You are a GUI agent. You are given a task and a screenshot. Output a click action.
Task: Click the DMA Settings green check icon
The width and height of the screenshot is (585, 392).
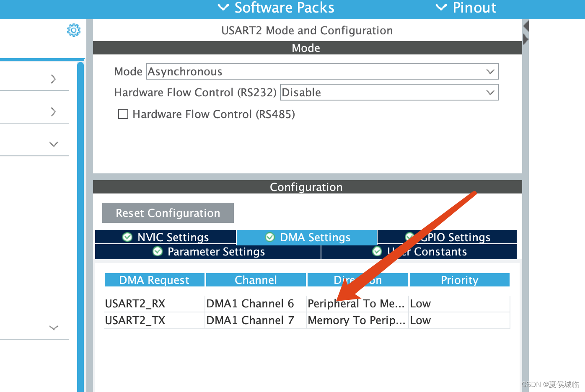pos(270,237)
